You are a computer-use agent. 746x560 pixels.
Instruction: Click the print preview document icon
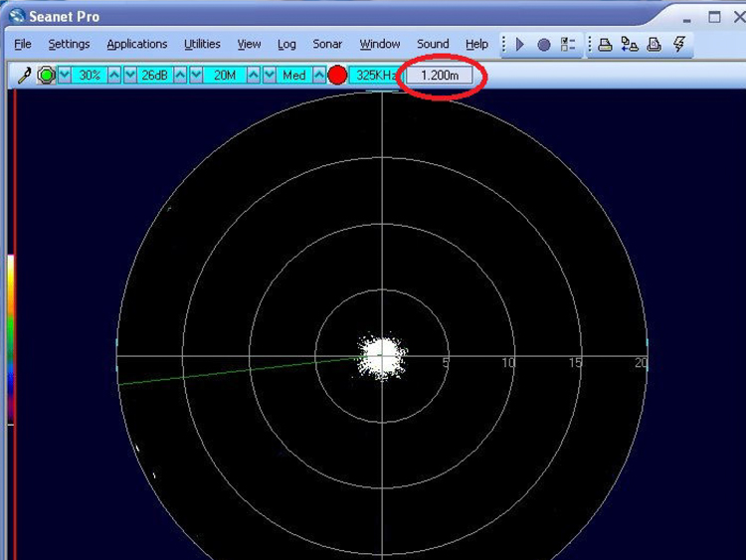click(x=654, y=45)
